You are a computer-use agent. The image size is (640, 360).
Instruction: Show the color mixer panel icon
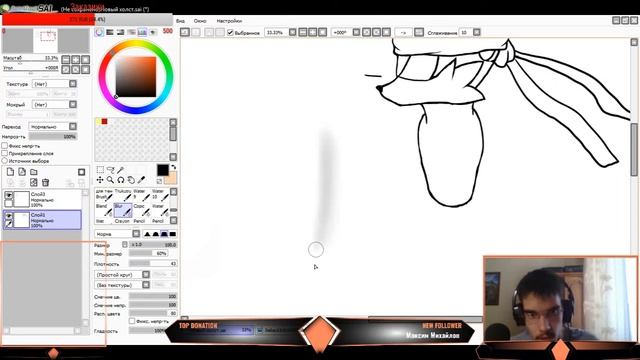point(131,32)
